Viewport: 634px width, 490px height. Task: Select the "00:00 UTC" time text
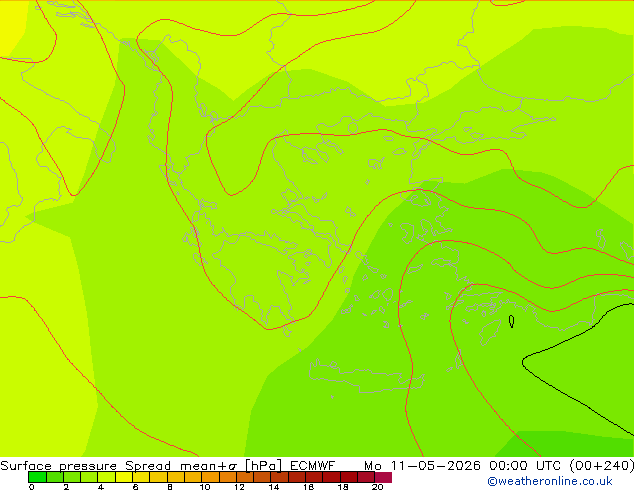click(524, 466)
